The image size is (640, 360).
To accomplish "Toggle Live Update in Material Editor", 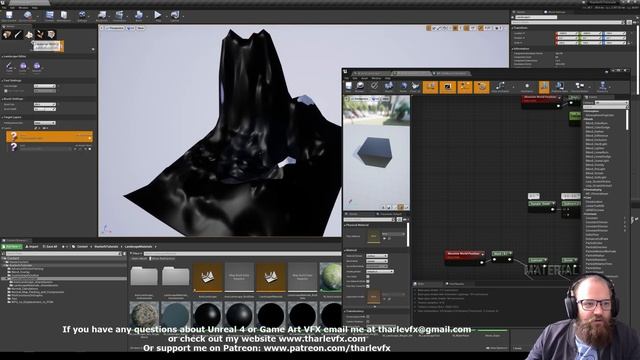I will [x=482, y=87].
